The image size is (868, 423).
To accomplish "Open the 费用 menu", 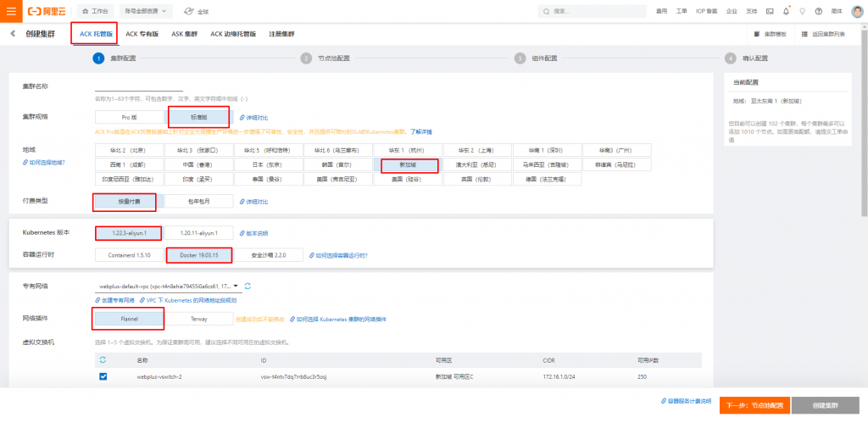I will [661, 11].
